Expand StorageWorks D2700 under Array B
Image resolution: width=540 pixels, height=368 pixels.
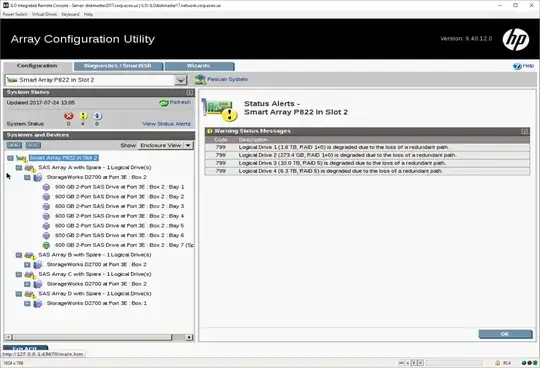tap(27, 265)
